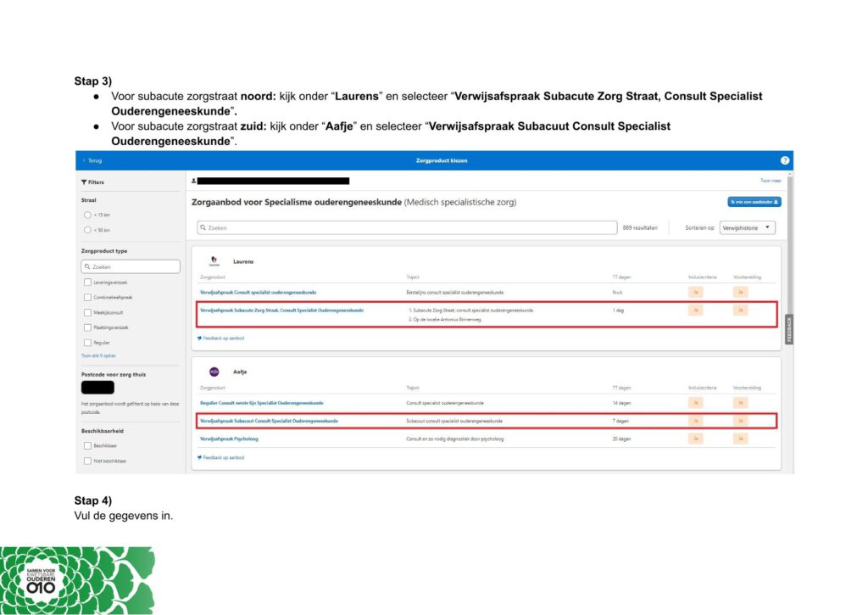The image size is (868, 615).
Task: Click Voorbereiding Ja badge in 1 dag row
Action: coord(741,310)
